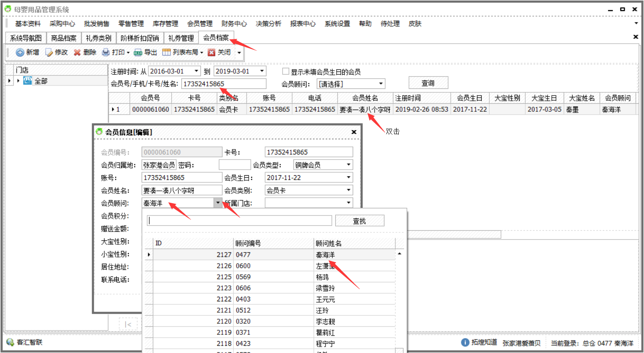Open the 库存管理 menu
Viewport: 644px width, 353px height.
(165, 24)
